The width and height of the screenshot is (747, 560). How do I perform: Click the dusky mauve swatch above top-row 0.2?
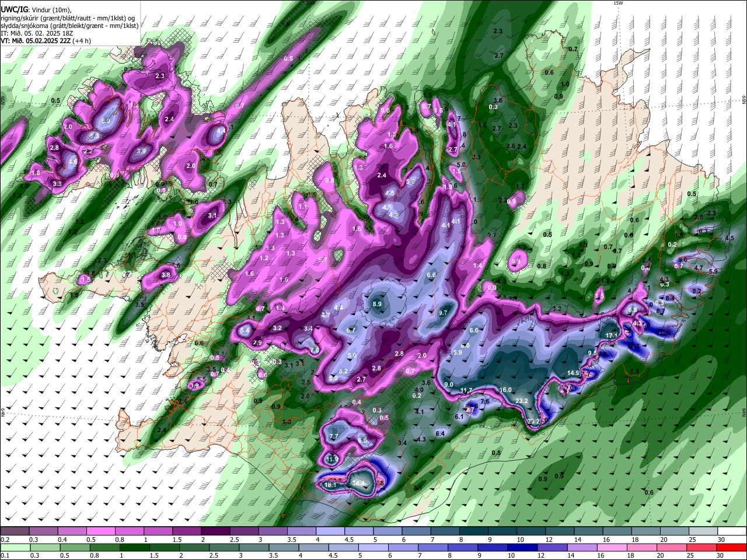(x=15, y=531)
